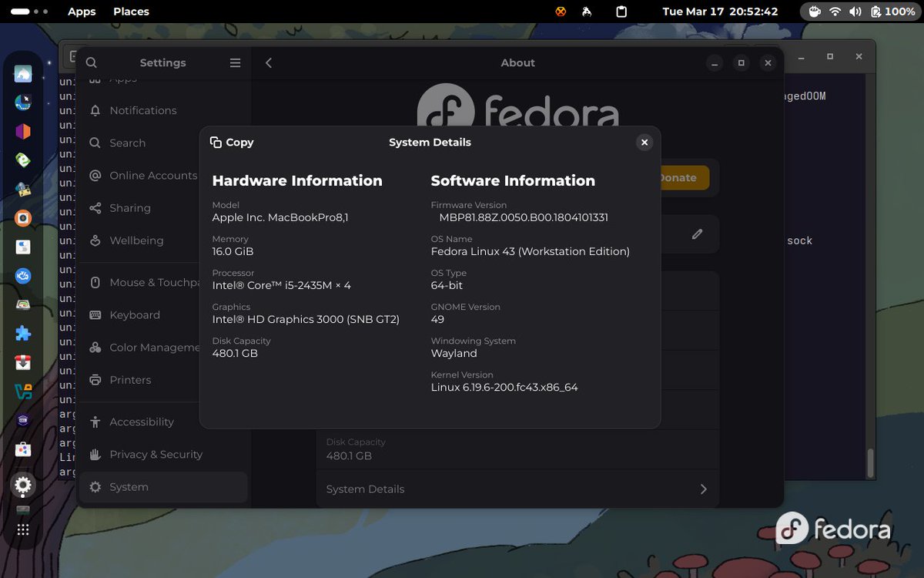Viewport: 924px width, 578px height.
Task: Click the terminal window scrollbar
Action: pos(870,463)
